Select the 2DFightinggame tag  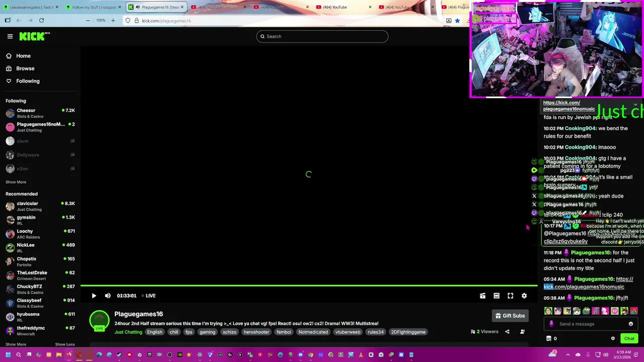tap(409, 332)
